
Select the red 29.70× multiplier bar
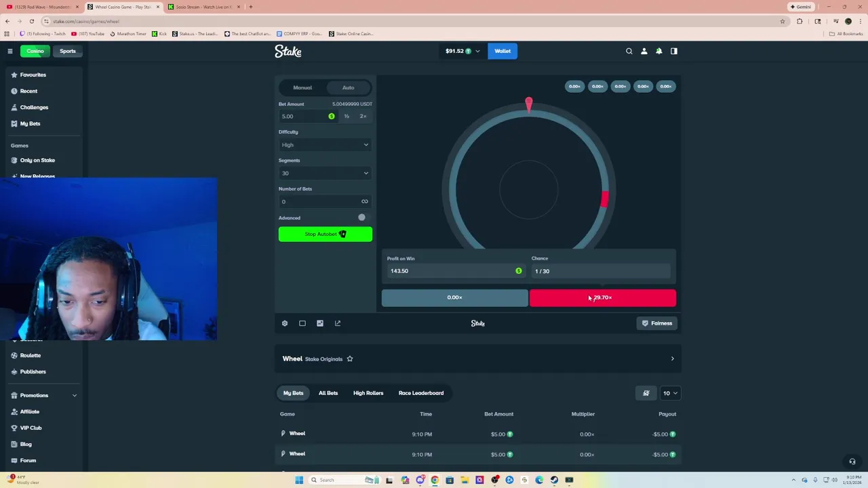coord(603,298)
